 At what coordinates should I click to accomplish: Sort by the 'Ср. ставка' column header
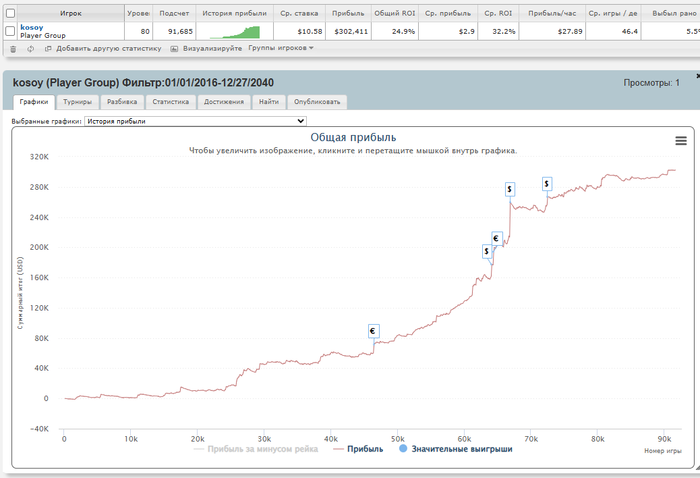(299, 13)
